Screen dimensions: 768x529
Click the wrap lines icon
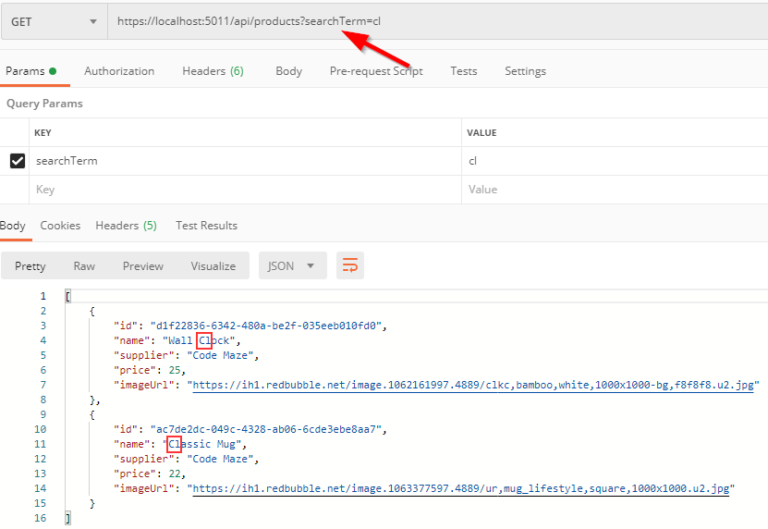tap(350, 266)
